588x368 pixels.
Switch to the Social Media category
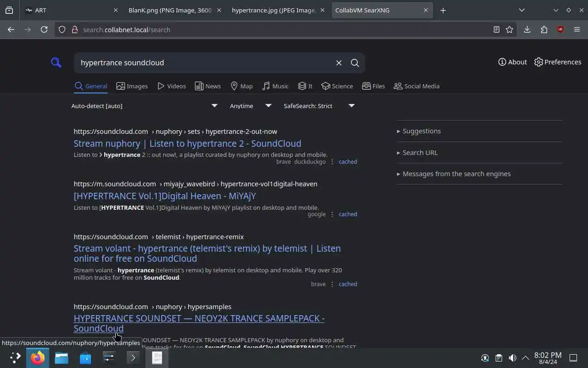coord(417,86)
